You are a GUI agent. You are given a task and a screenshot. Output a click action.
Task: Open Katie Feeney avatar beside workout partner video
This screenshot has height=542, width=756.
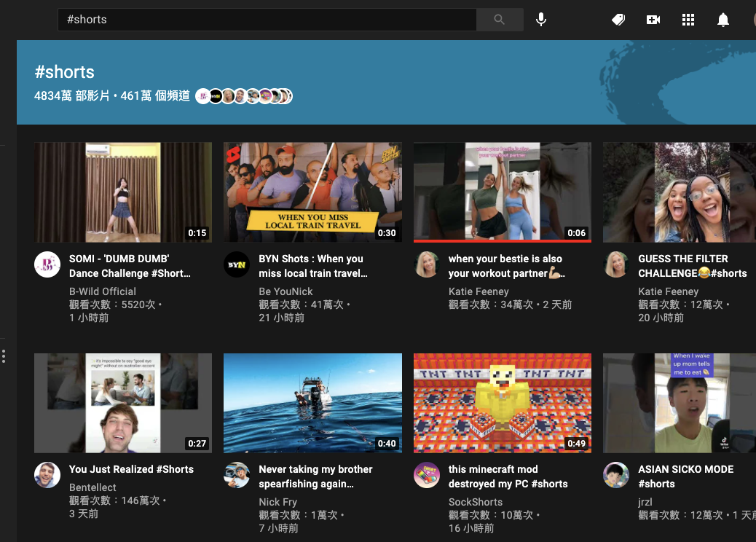tap(427, 264)
